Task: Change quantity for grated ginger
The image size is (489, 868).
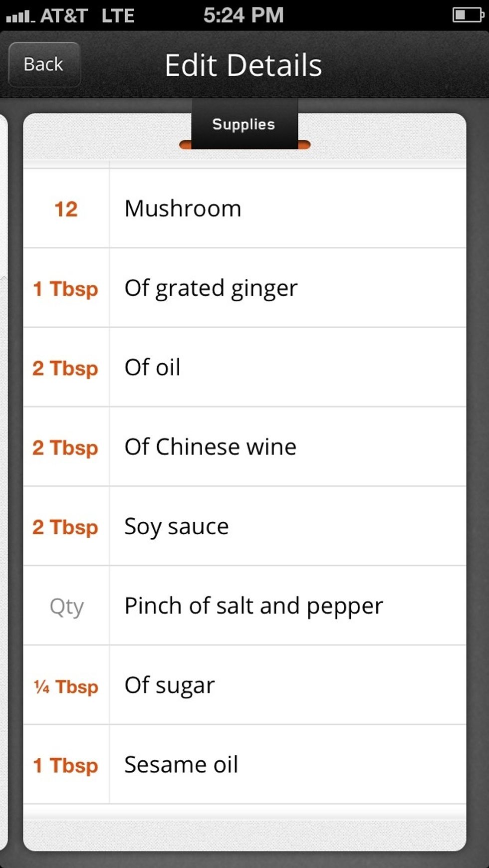Action: [x=66, y=288]
